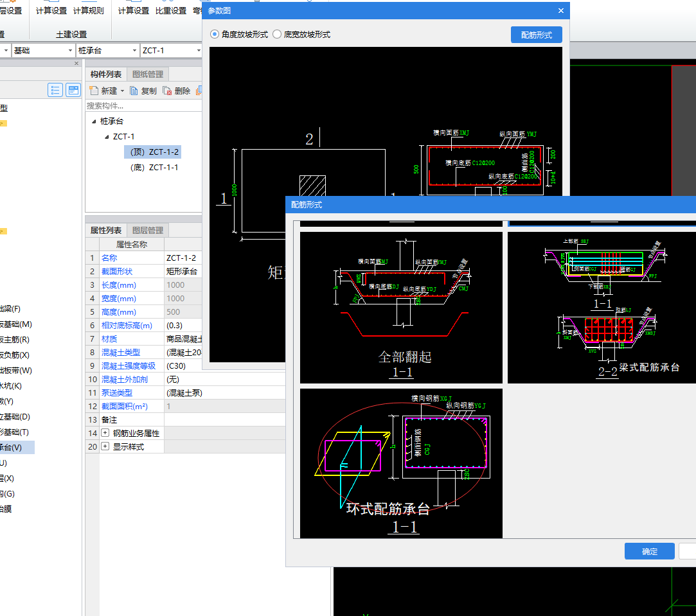Close the left navigation panel with the x icon
Viewport: 696px width, 616px height.
point(76,64)
